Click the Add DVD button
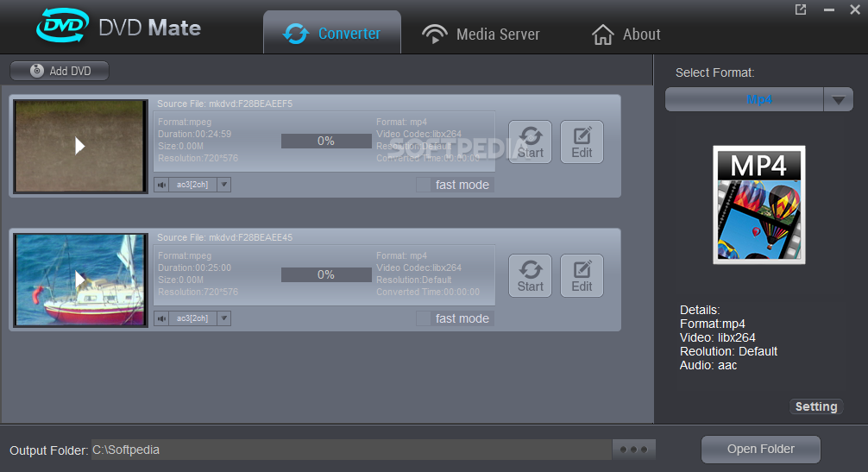This screenshot has height=472, width=868. (x=60, y=71)
